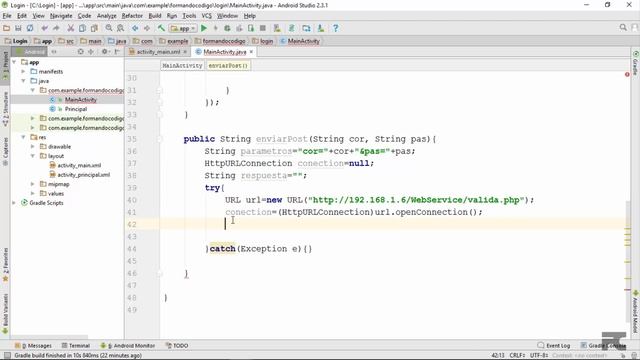The height and width of the screenshot is (360, 640).
Task: Open the Messages tool window
Action: coord(33,346)
